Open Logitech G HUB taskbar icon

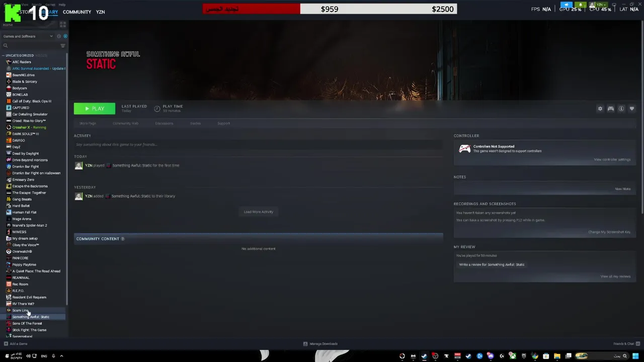[x=502, y=356]
